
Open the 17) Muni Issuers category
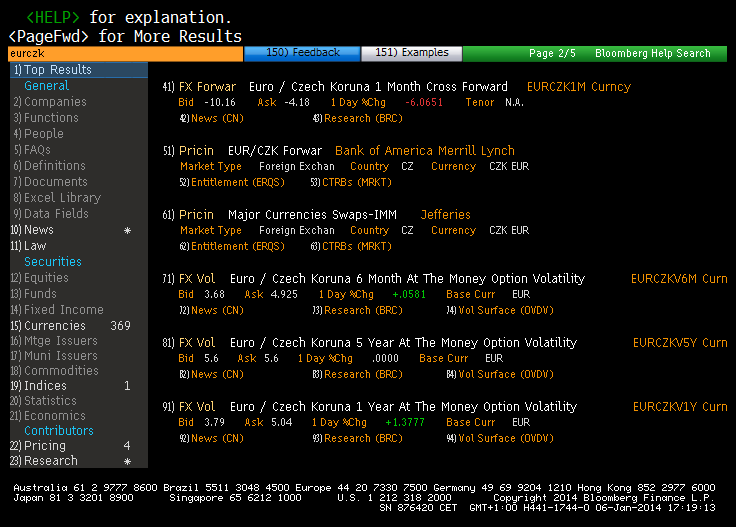click(54, 356)
